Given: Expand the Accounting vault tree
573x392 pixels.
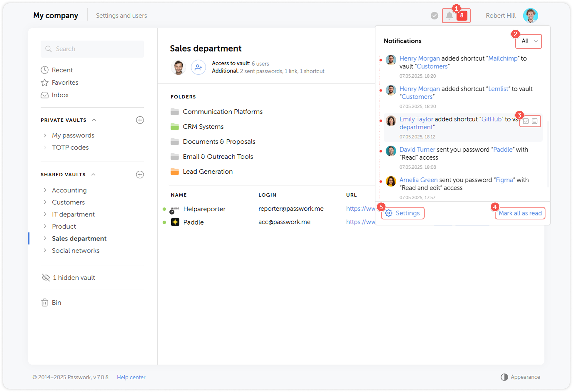Looking at the screenshot, I should (x=45, y=190).
